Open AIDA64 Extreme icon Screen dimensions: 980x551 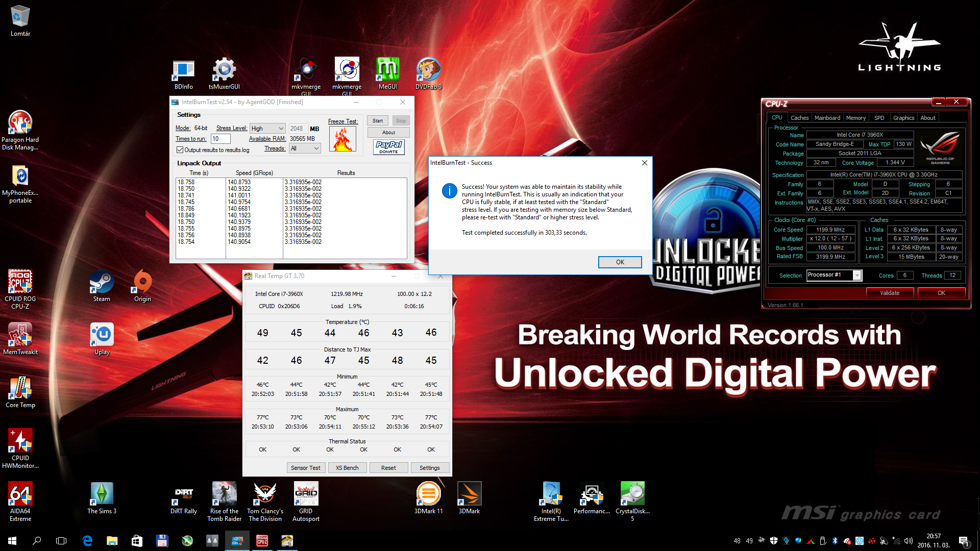20,502
